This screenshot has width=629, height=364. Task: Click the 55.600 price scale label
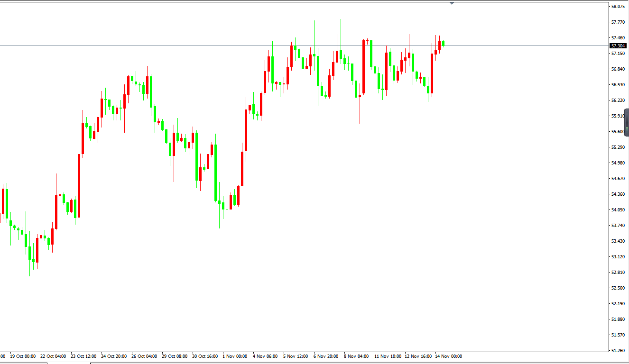pos(618,132)
